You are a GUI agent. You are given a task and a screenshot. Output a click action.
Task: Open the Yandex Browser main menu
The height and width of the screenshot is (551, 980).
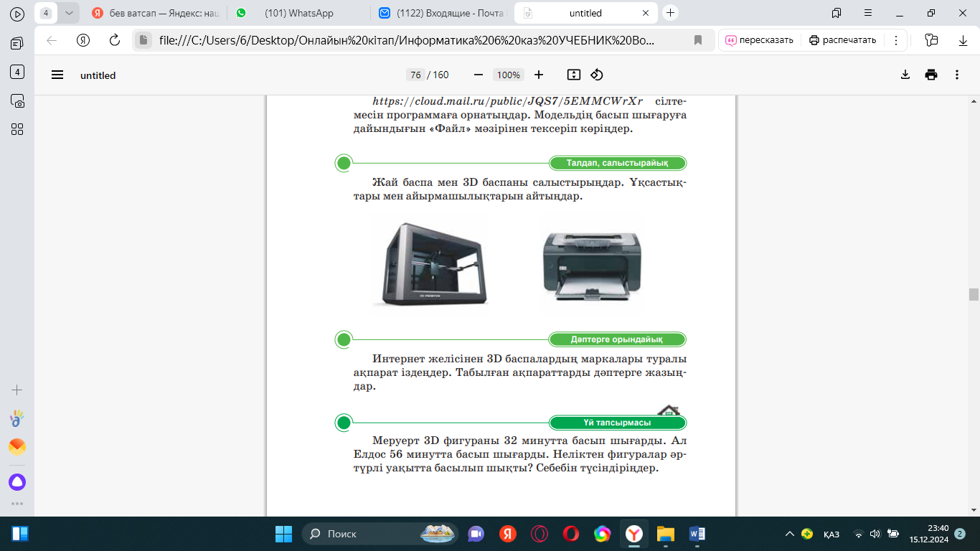click(x=868, y=13)
